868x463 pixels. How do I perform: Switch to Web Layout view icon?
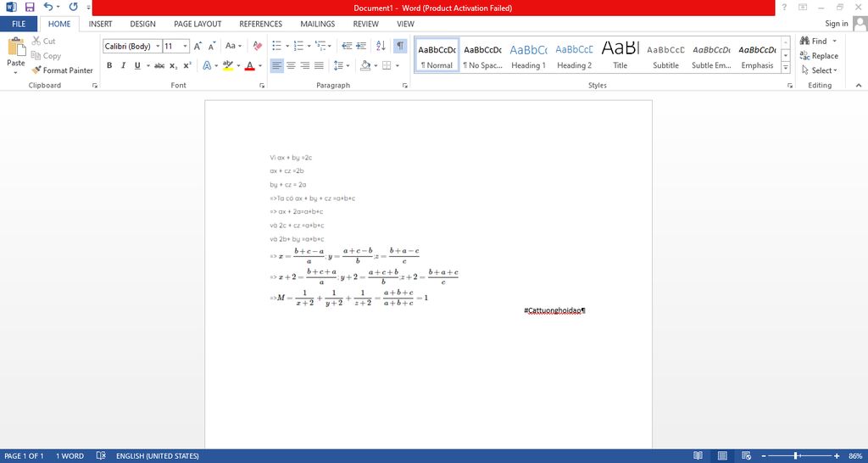point(746,456)
